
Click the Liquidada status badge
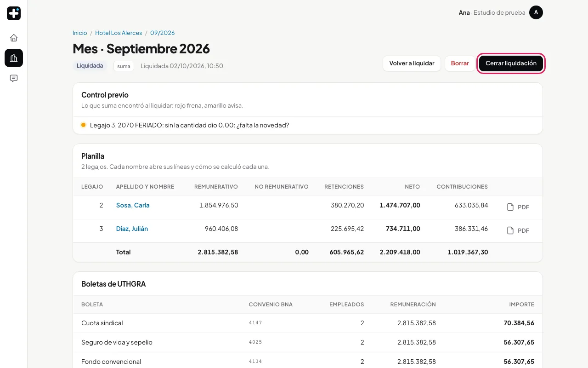[90, 66]
